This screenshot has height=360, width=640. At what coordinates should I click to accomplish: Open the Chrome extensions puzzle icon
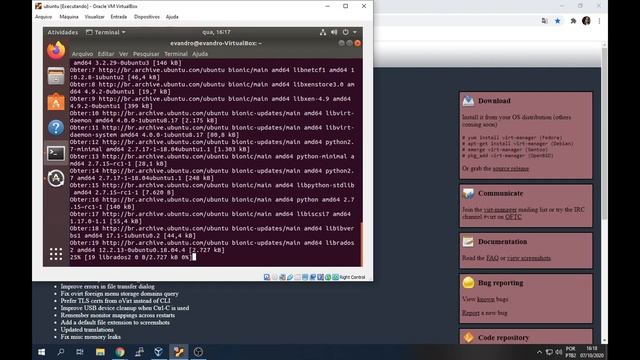coord(573,21)
